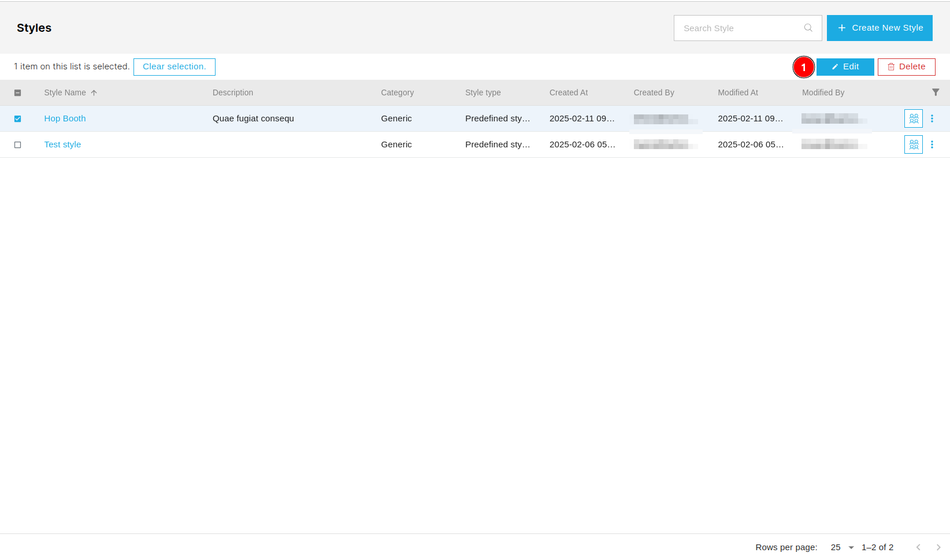Click Create New Style button
This screenshot has height=560, width=950.
(880, 28)
